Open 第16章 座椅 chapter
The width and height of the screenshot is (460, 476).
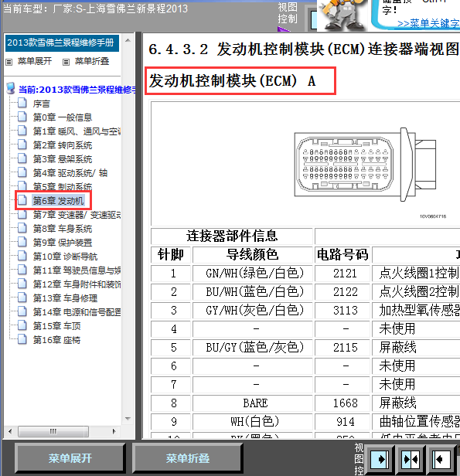point(56,340)
